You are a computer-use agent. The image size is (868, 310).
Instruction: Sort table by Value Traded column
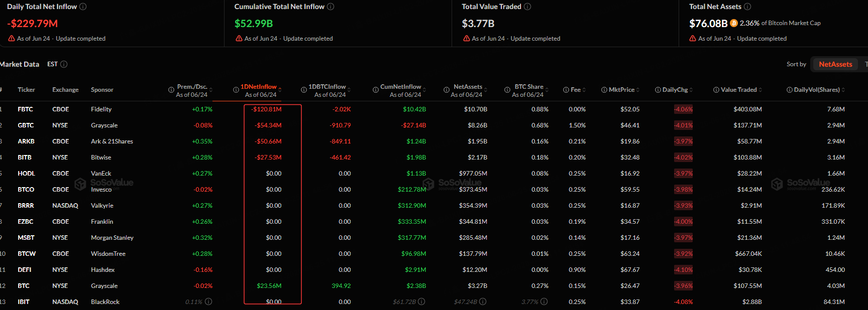click(x=761, y=90)
